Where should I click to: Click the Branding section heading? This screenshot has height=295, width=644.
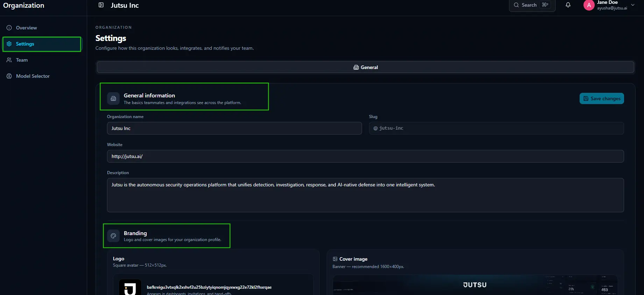[x=135, y=233]
